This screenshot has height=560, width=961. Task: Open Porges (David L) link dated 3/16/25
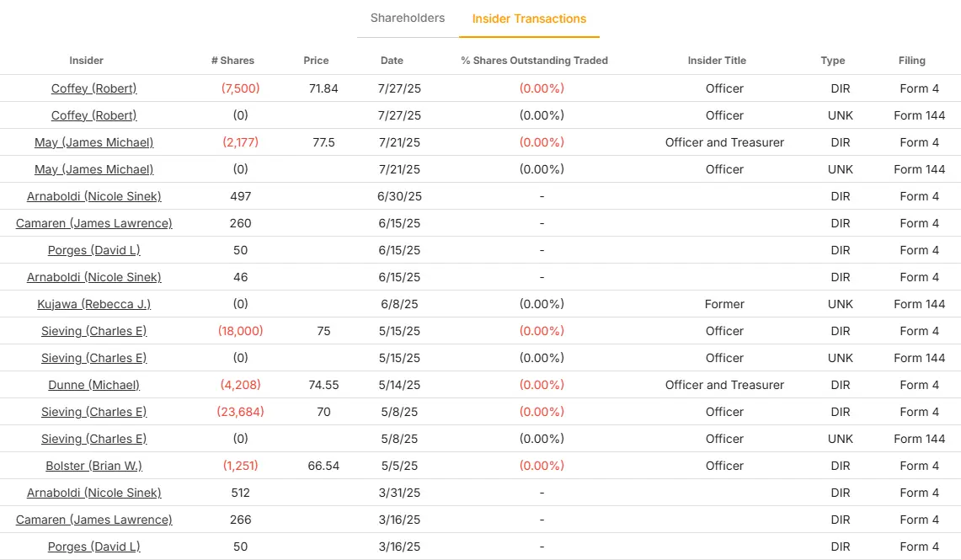click(94, 547)
